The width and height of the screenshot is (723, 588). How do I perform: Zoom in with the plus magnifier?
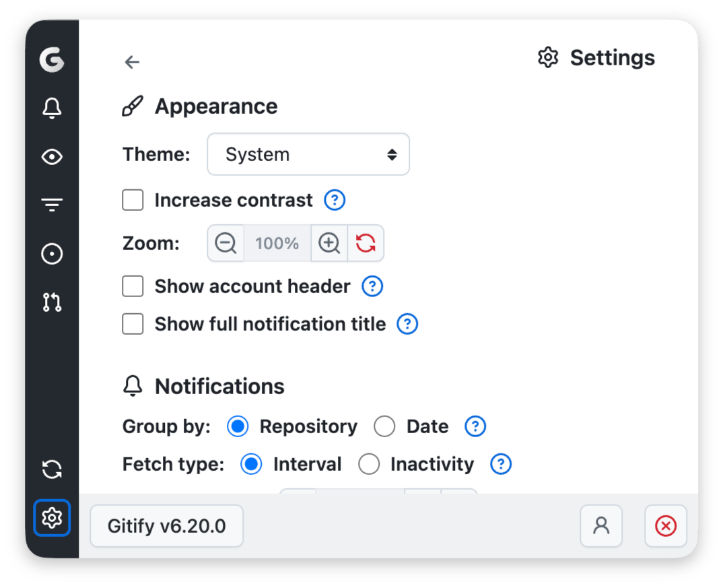pyautogui.click(x=329, y=243)
